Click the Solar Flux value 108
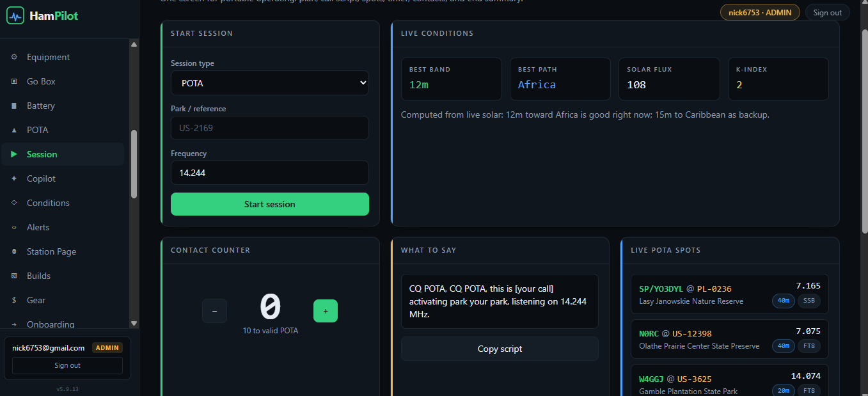Image resolution: width=868 pixels, height=396 pixels. (x=636, y=84)
